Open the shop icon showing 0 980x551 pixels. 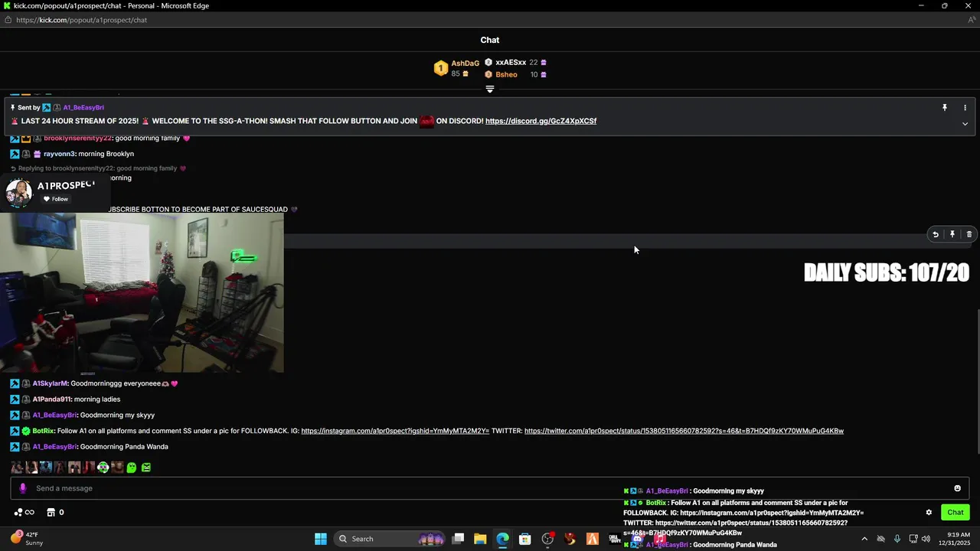click(55, 513)
